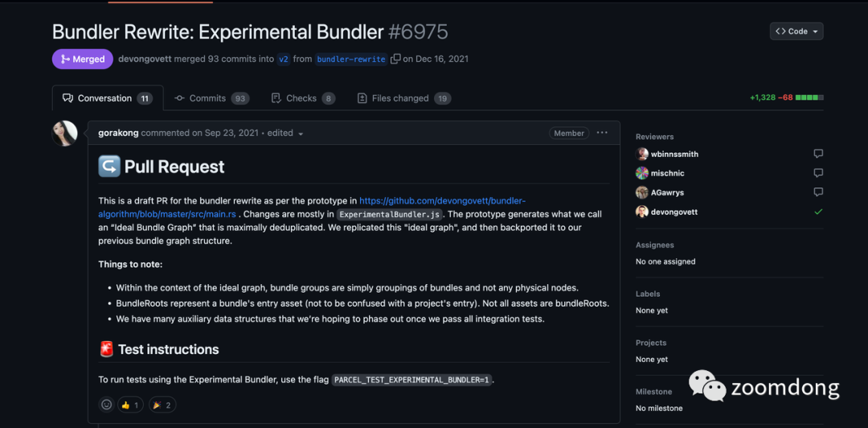Click mischnic's reviewer avatar
This screenshot has width=868, height=428.
coord(641,173)
